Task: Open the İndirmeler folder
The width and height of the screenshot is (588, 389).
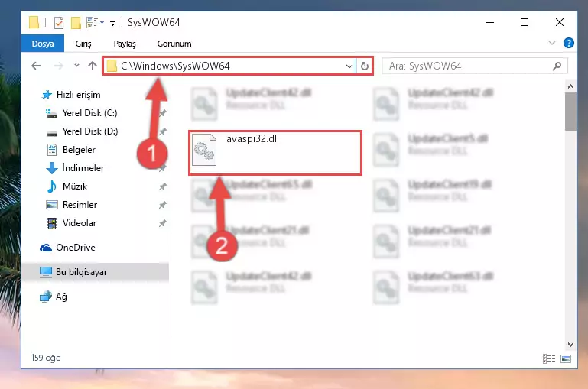Action: [x=83, y=168]
